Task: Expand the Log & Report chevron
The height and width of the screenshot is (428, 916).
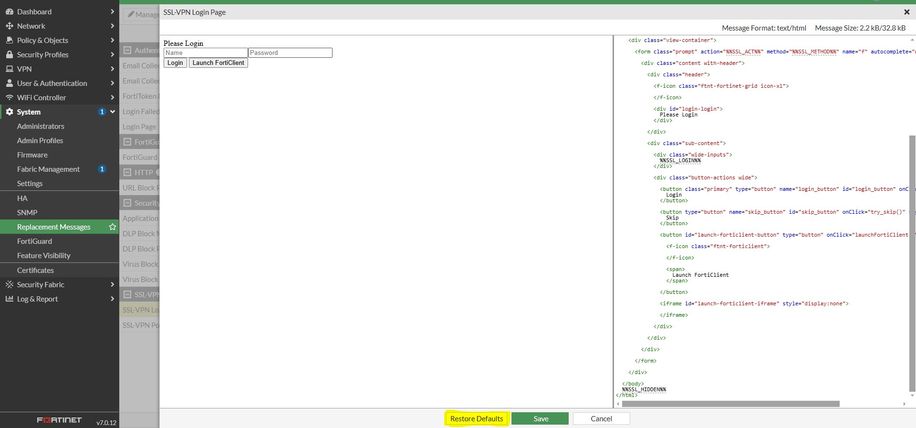Action: click(x=112, y=299)
